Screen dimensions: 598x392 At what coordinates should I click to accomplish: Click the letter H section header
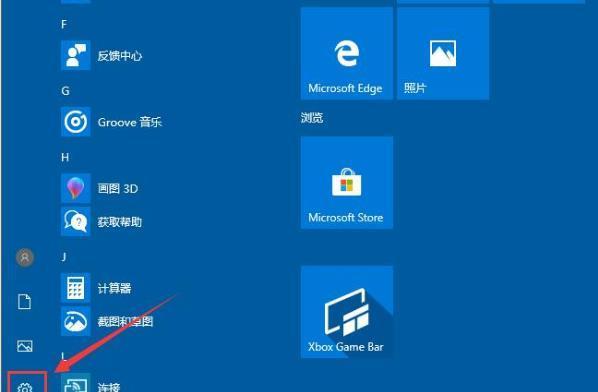(65, 157)
